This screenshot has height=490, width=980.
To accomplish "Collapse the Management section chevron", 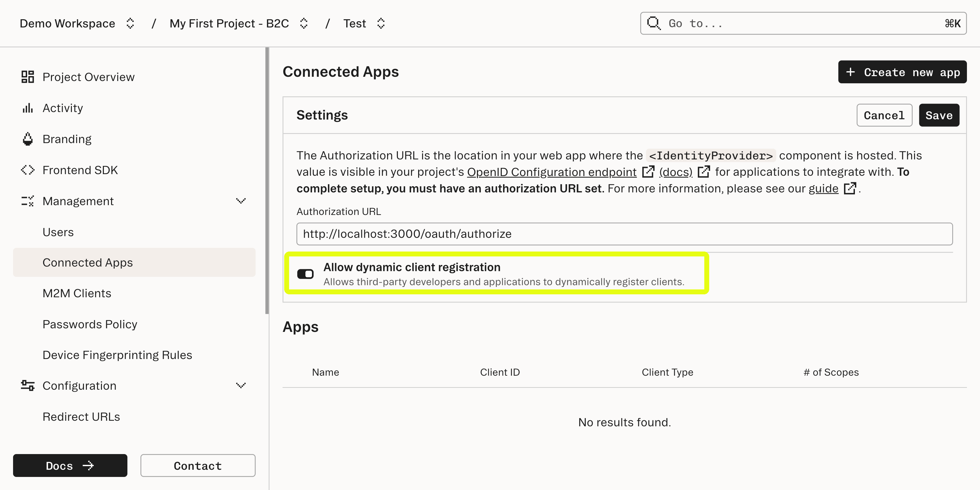I will coord(241,201).
